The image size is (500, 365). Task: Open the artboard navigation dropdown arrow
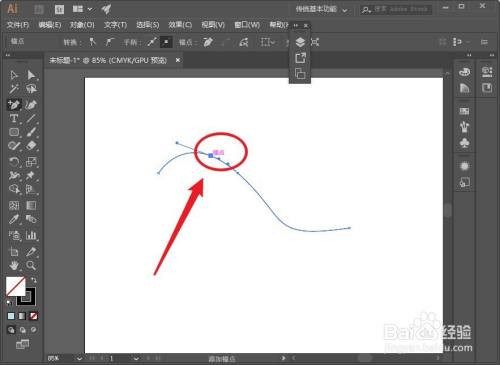point(136,359)
